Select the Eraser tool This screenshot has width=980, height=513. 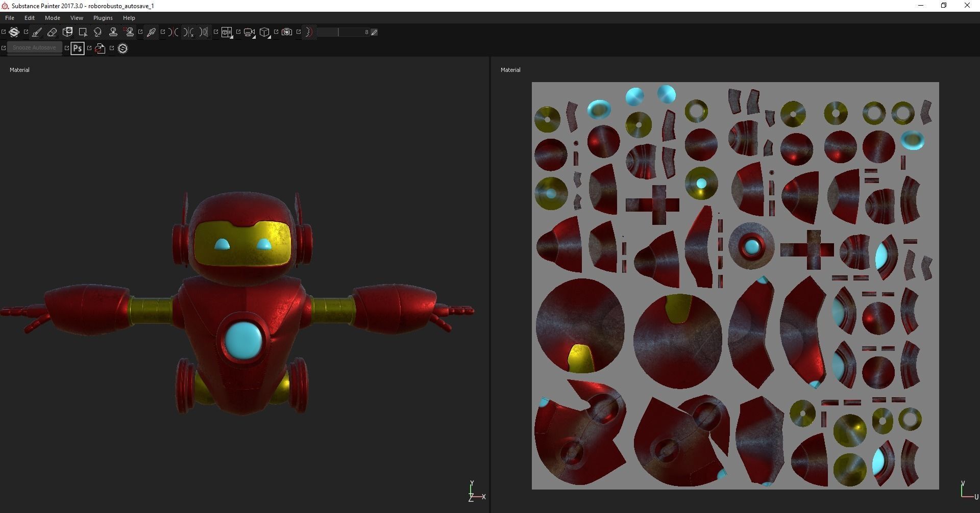click(x=52, y=32)
